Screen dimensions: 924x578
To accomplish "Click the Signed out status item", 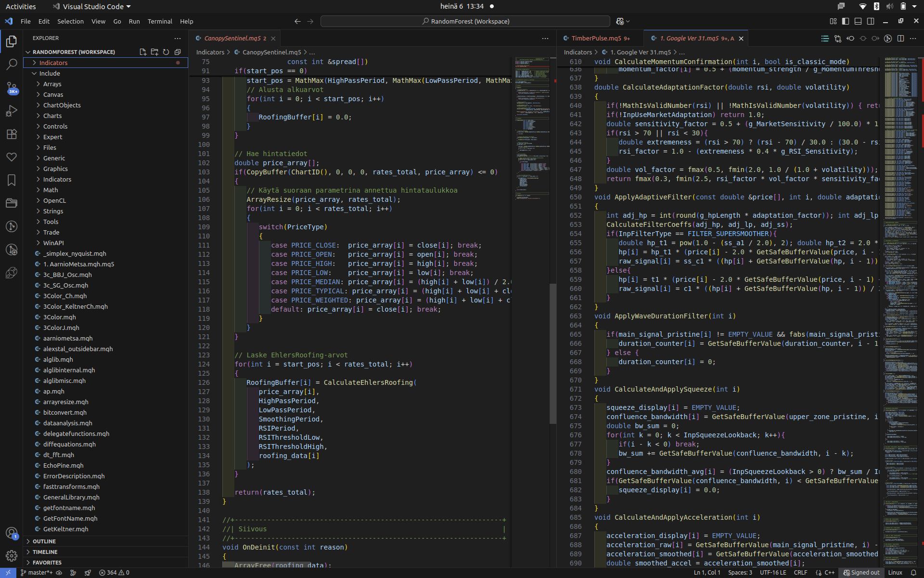I will tap(861, 573).
